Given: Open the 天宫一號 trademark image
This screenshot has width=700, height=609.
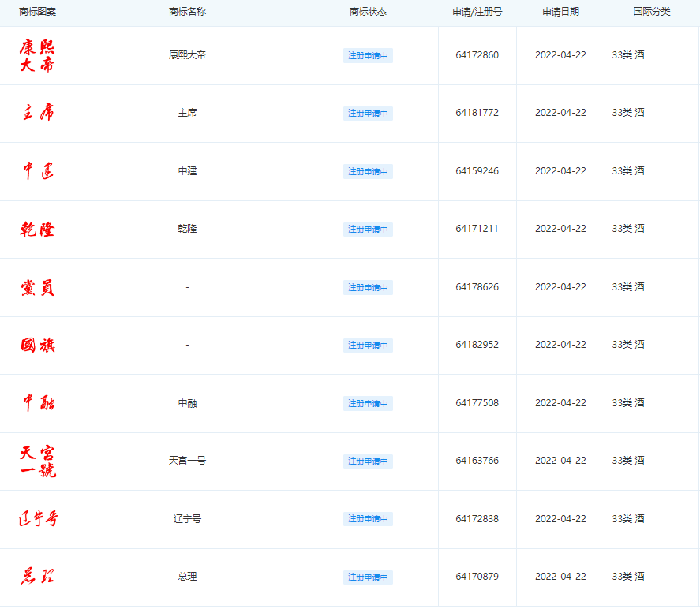Looking at the screenshot, I should coord(38,461).
